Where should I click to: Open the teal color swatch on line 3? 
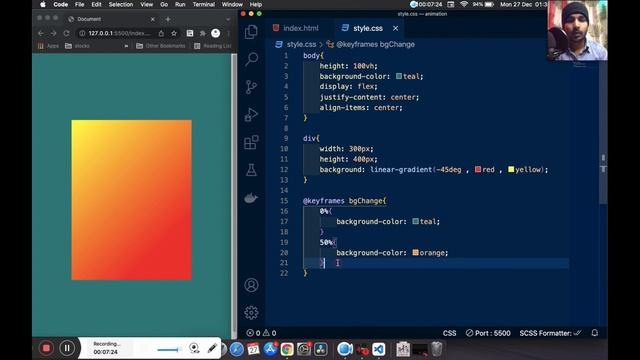click(x=399, y=76)
